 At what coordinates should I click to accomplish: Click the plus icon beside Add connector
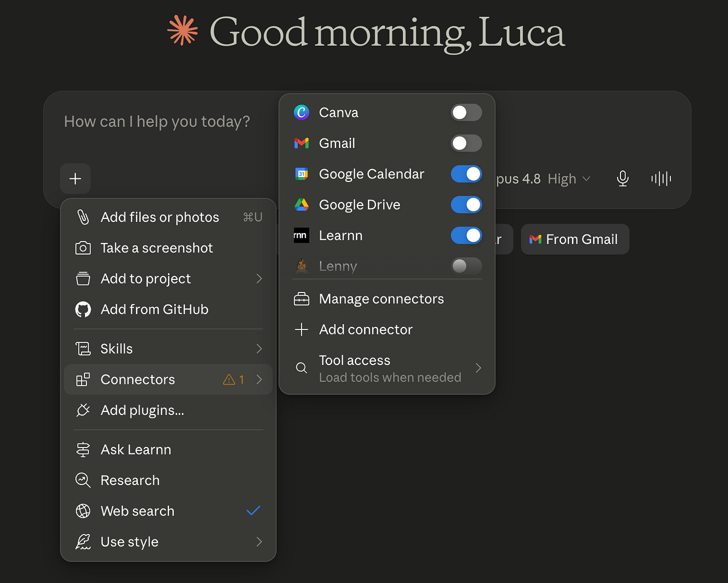click(301, 329)
